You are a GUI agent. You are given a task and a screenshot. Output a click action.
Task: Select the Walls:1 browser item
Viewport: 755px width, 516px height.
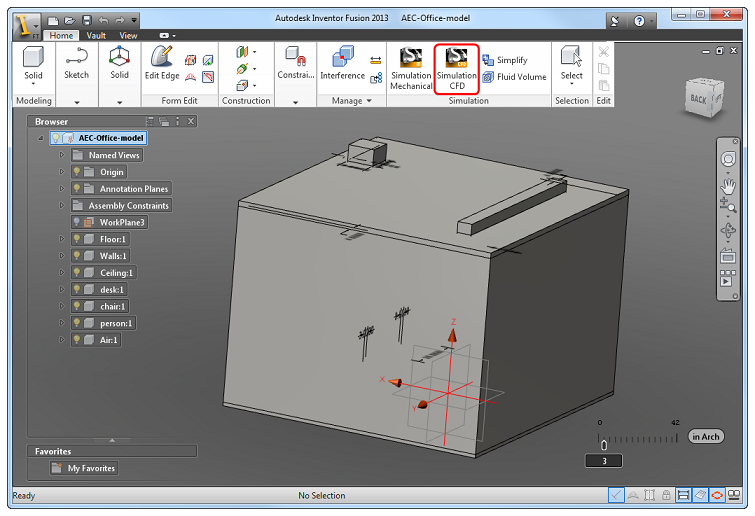(100, 256)
